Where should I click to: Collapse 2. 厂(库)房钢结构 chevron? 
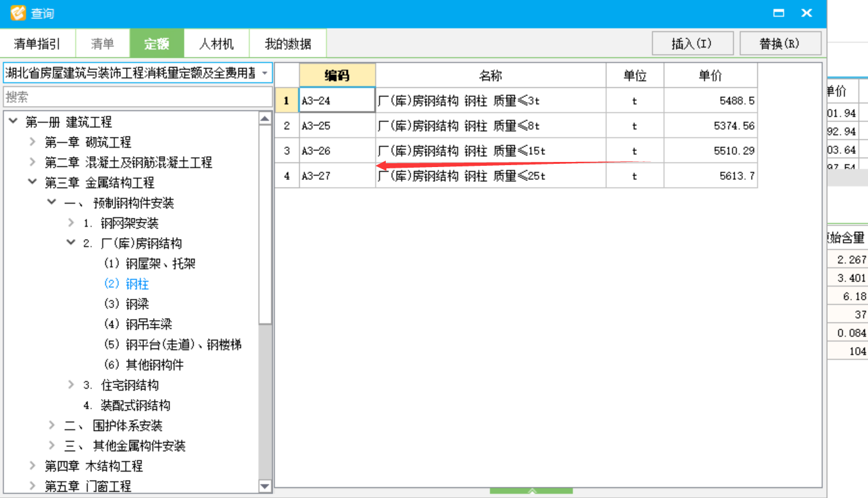(71, 243)
